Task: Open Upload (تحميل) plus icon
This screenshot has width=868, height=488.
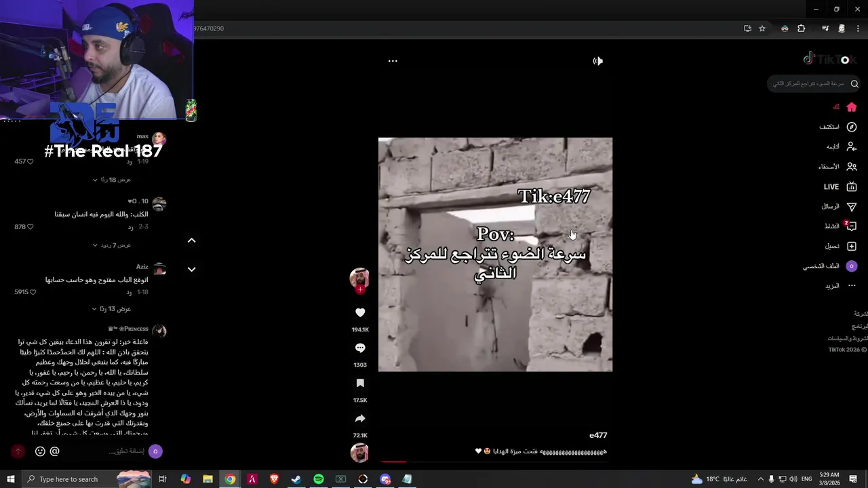Action: coord(852,246)
